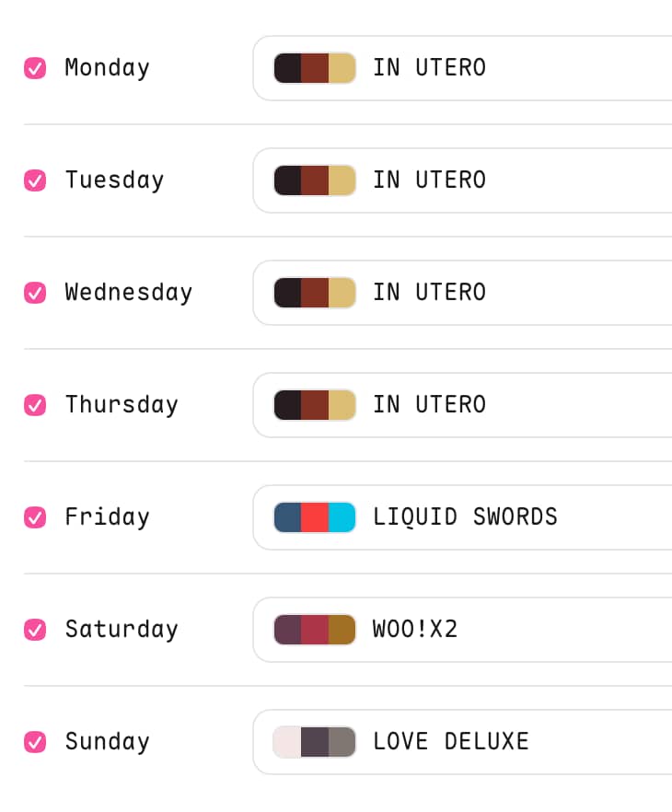Open Tuesday's IN UTERO theme selector

462,180
